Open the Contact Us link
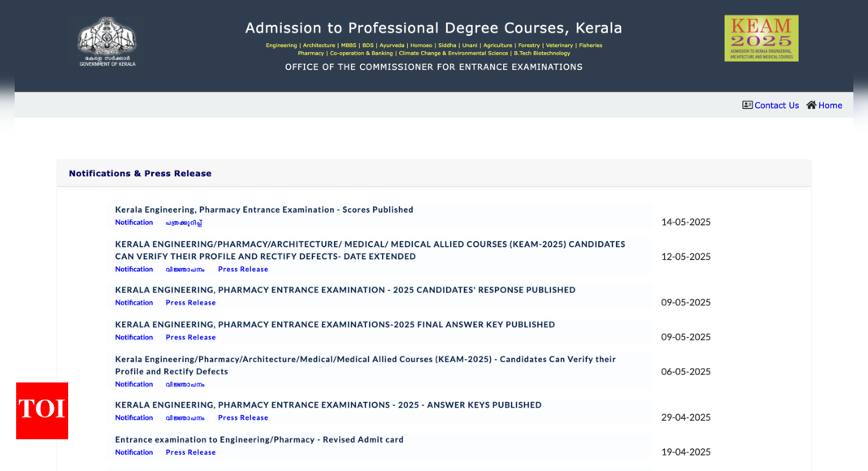Image resolution: width=868 pixels, height=471 pixels. 776,106
